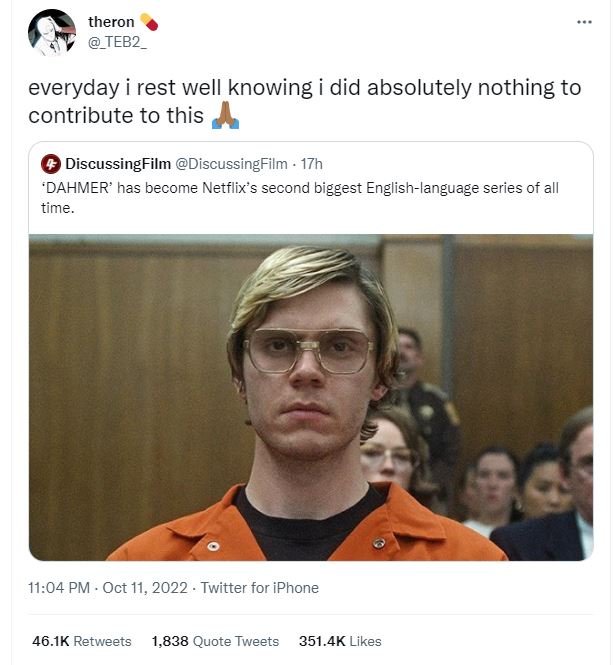This screenshot has width=614, height=665.
Task: Click the theron display name
Action: pyautogui.click(x=111, y=22)
